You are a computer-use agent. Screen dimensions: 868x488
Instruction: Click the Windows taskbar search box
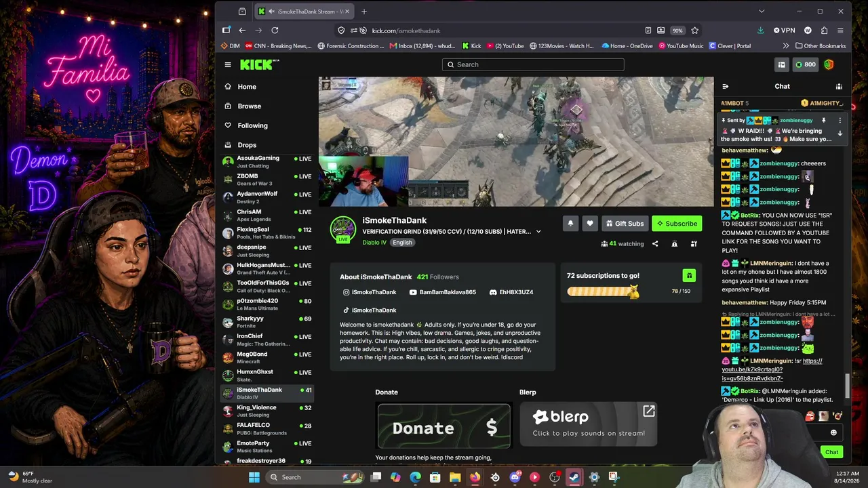click(x=315, y=477)
